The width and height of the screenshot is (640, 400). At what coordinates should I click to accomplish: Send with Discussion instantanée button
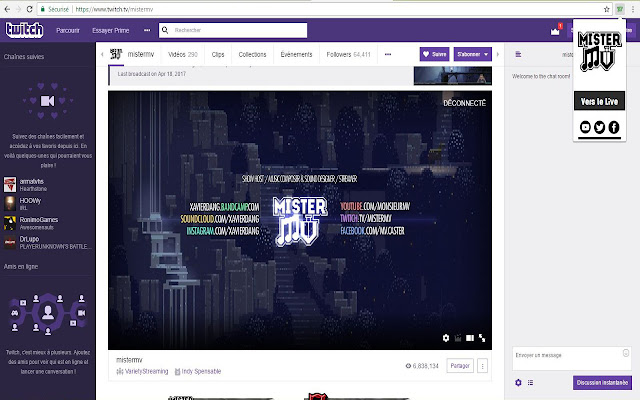pos(602,382)
